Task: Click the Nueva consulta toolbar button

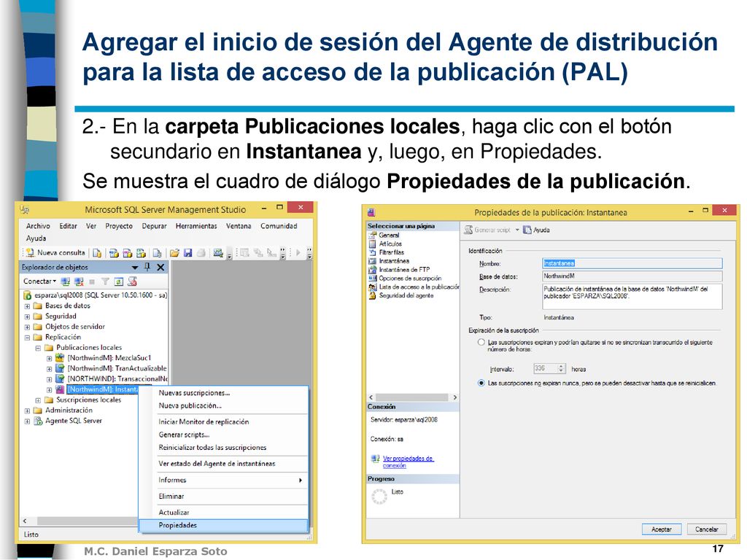Action: [55, 253]
